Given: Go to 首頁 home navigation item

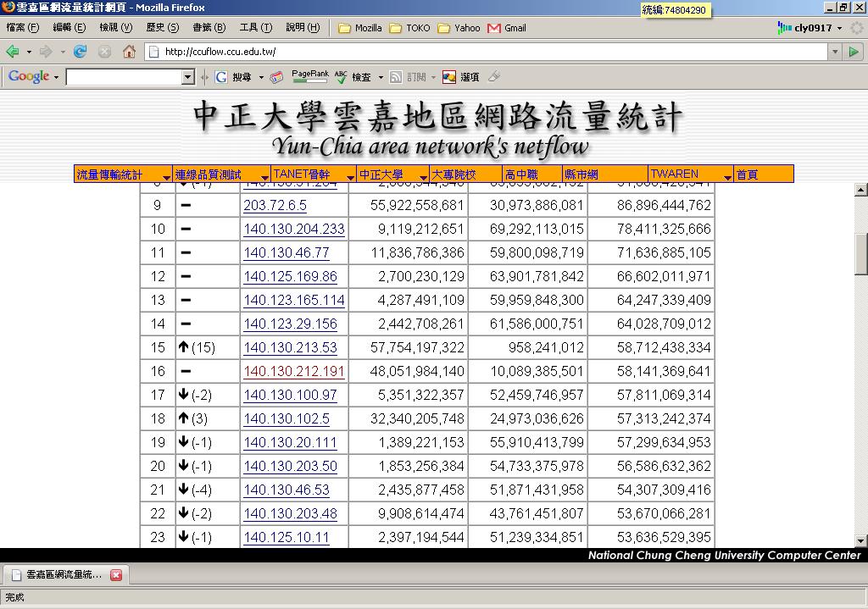Looking at the screenshot, I should 764,174.
